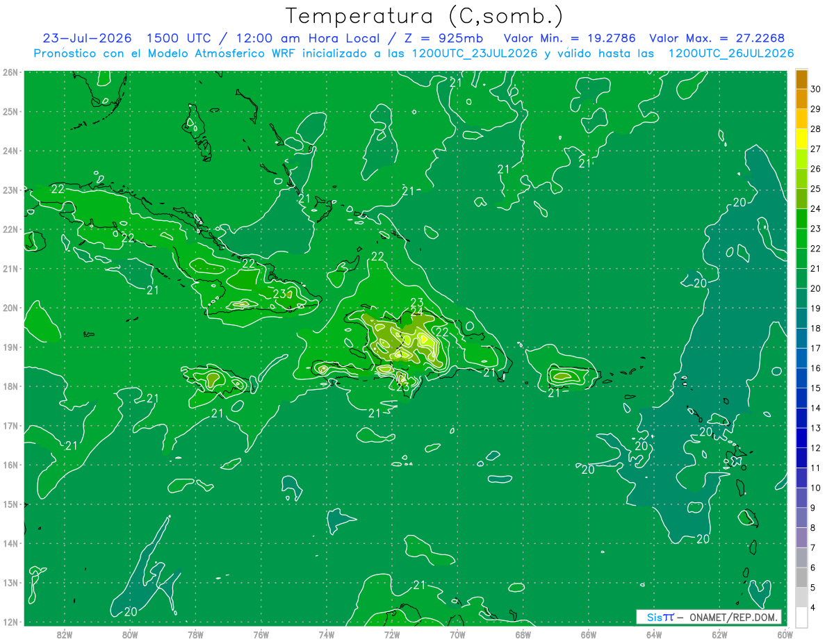This screenshot has height=644, width=834.
Task: Pick the white swatch below legend value 4
Action: (x=801, y=617)
